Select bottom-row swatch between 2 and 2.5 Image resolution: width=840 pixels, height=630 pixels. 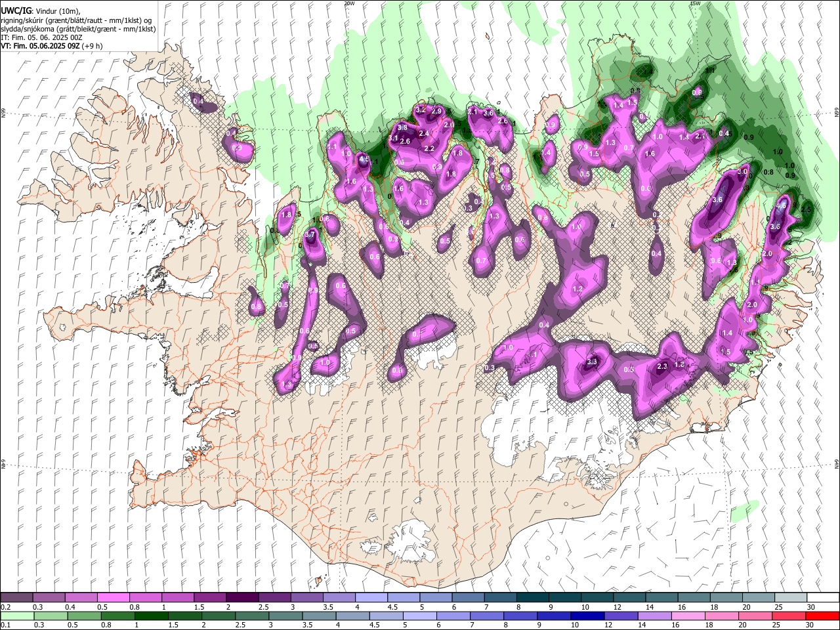(218, 616)
